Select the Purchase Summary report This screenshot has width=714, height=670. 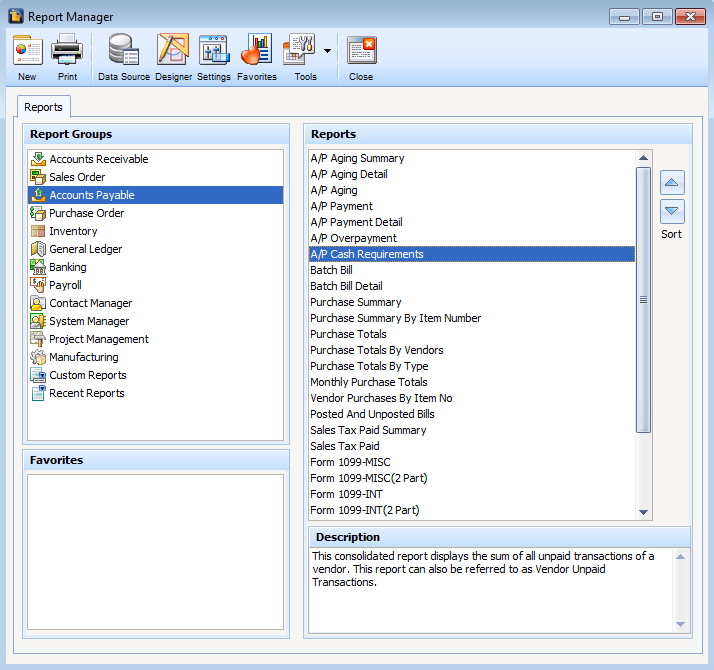pos(472,302)
